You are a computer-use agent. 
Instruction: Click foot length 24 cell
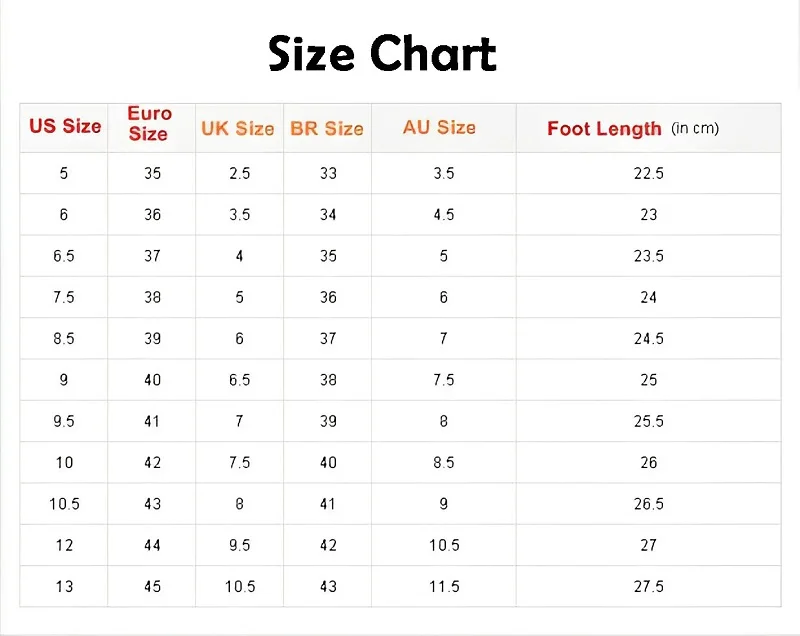tap(648, 297)
